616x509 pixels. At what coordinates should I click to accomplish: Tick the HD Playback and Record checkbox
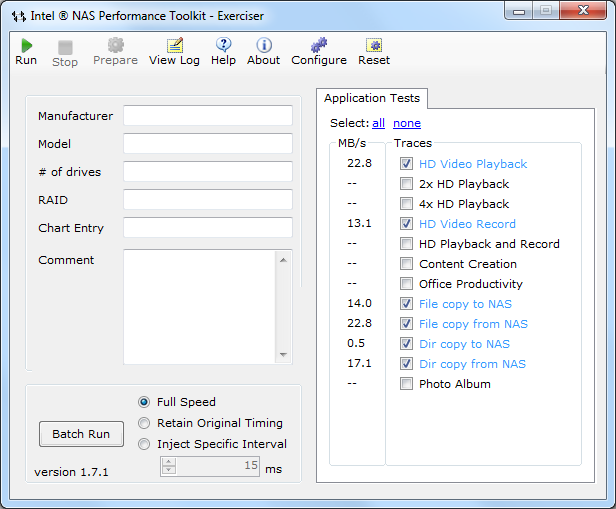coord(406,244)
